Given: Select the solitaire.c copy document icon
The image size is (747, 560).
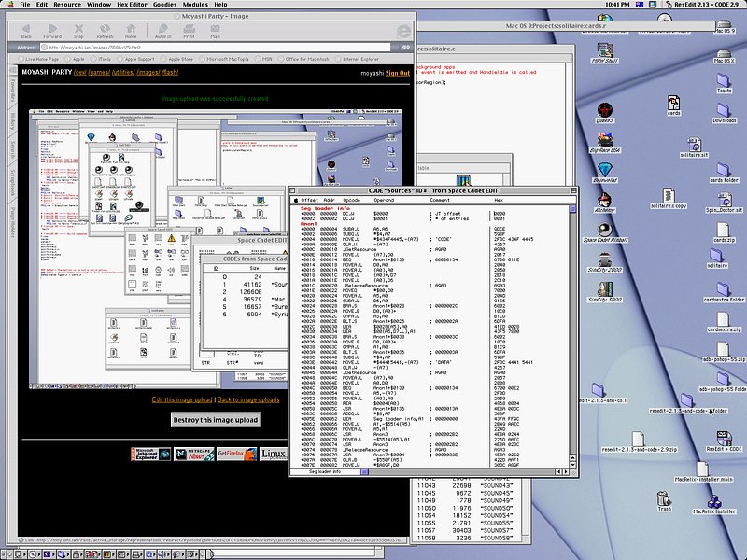Looking at the screenshot, I should 669,195.
